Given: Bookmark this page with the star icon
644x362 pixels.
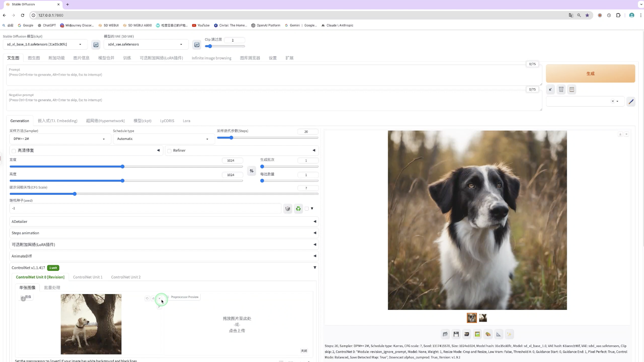Looking at the screenshot, I should pyautogui.click(x=587, y=15).
